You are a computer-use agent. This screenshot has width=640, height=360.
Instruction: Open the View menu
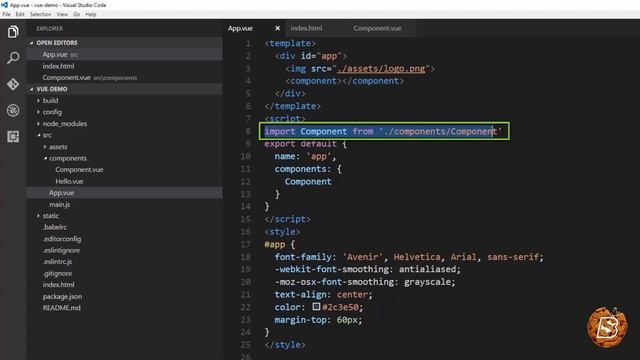(62, 14)
